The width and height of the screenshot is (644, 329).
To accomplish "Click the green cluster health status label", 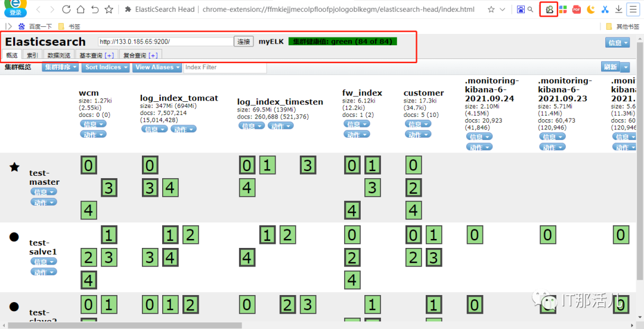I will pos(343,42).
